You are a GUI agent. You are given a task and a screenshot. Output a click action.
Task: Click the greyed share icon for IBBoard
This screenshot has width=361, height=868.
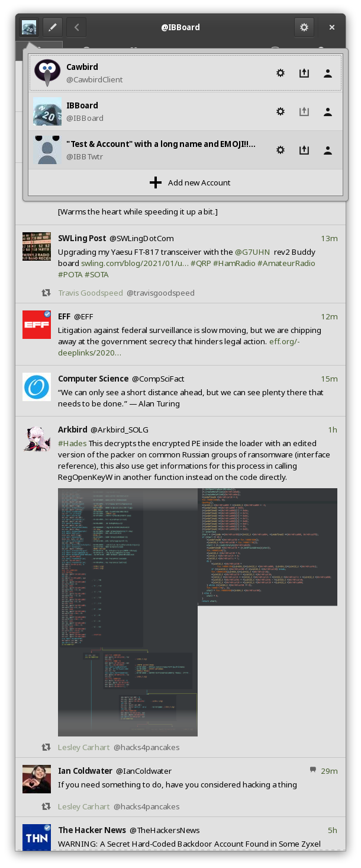[304, 111]
